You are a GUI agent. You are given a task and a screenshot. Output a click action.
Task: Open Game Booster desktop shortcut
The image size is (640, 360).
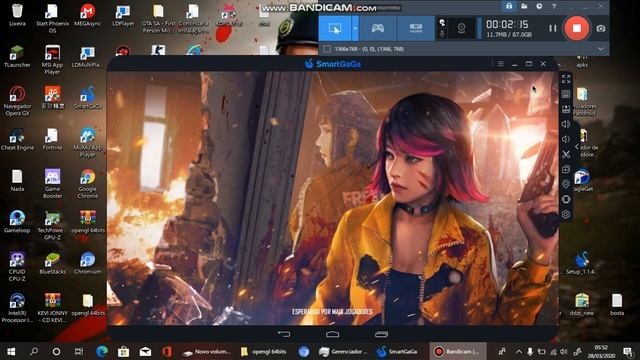tap(52, 184)
